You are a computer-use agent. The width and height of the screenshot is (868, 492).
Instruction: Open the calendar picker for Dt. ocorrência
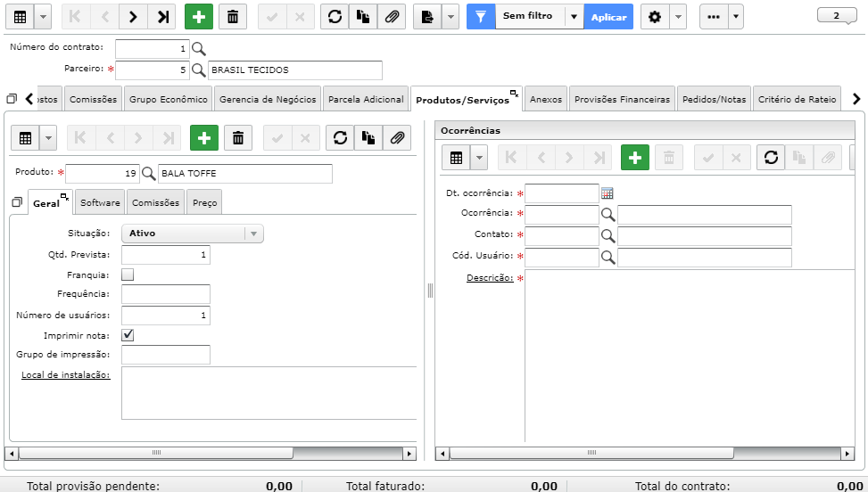coord(608,193)
